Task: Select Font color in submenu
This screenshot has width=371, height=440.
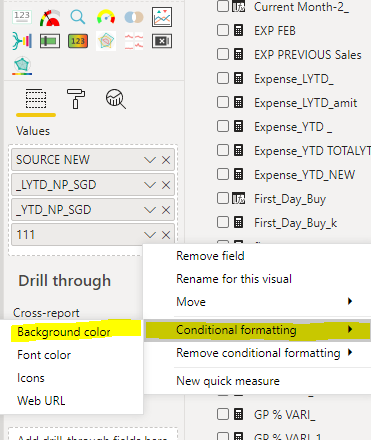Action: click(x=44, y=355)
